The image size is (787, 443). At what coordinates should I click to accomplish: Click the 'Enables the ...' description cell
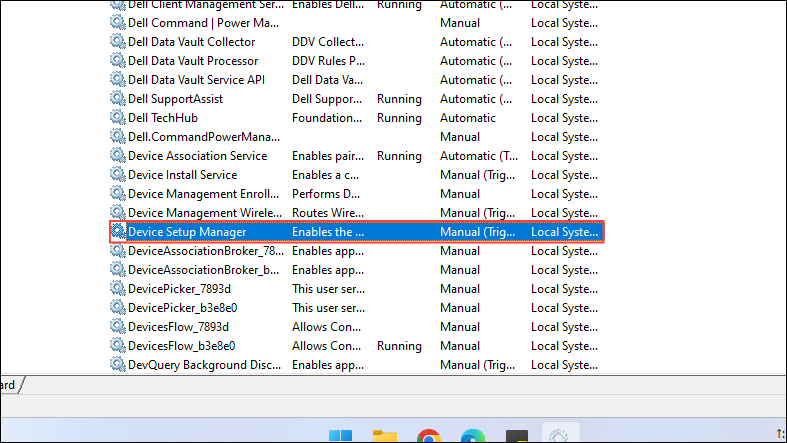(x=328, y=232)
